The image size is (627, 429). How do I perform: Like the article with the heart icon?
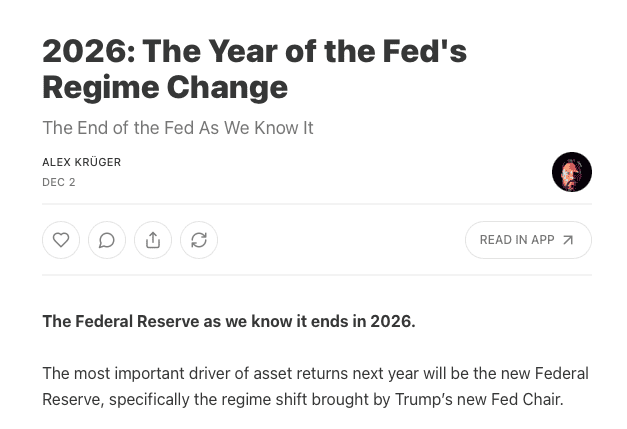click(x=61, y=240)
